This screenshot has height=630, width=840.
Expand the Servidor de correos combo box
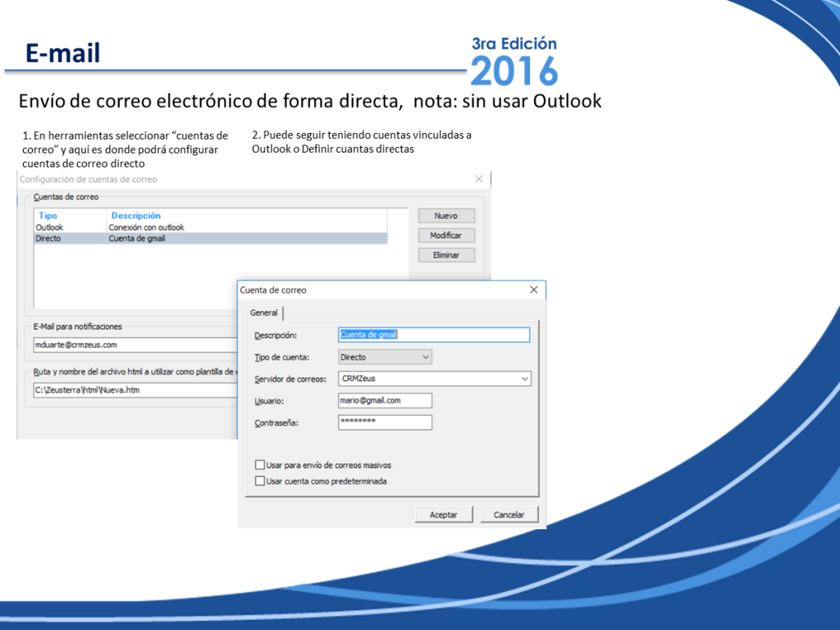[x=435, y=379]
